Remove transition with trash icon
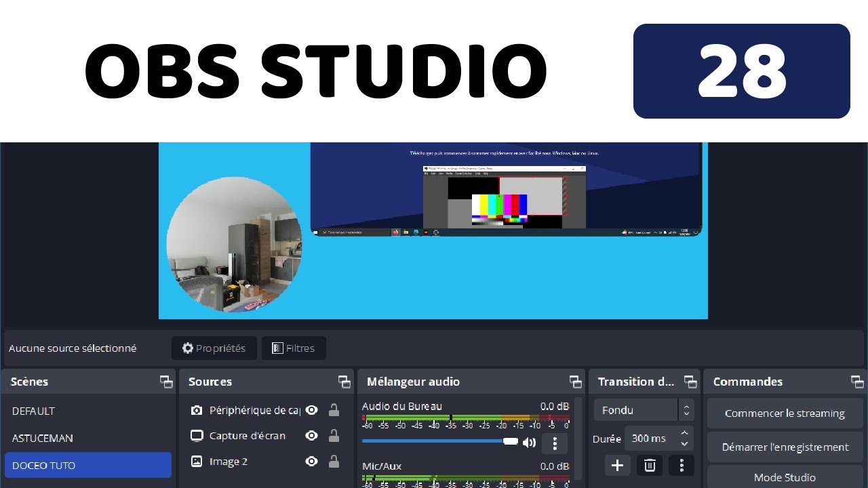Viewport: 868px width, 488px height. tap(650, 465)
